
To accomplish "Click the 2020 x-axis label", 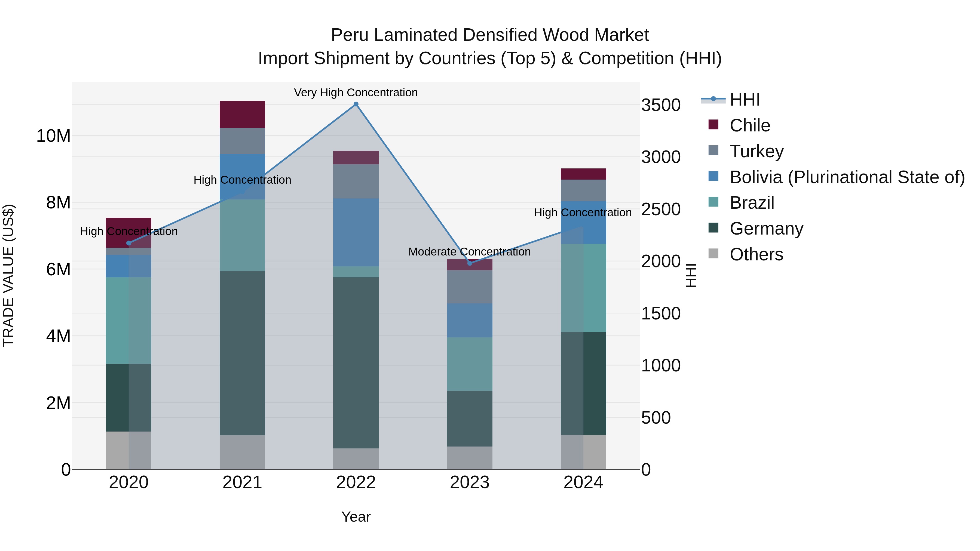I will click(128, 482).
